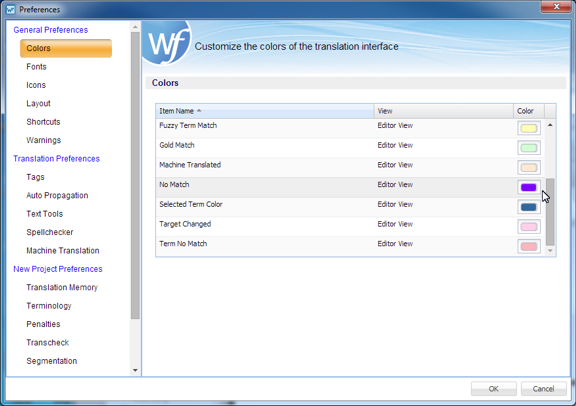
Task: Change the Machine Translated color swatch
Action: (529, 168)
